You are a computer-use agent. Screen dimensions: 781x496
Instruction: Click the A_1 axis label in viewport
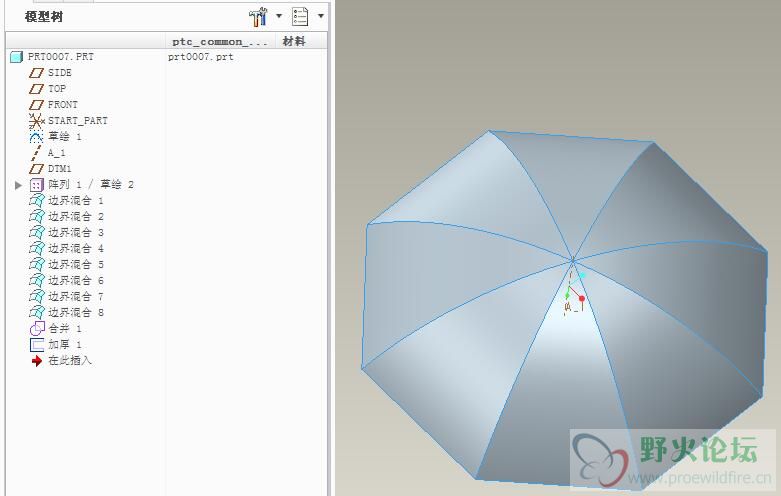point(572,308)
